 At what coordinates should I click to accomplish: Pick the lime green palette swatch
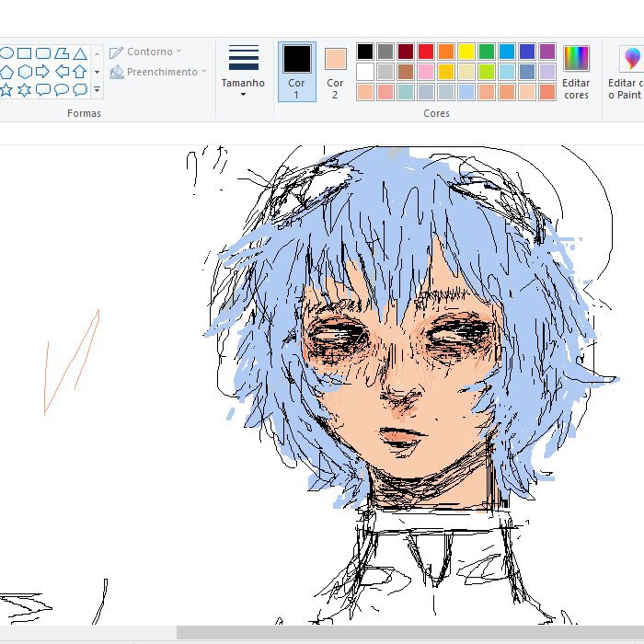487,72
